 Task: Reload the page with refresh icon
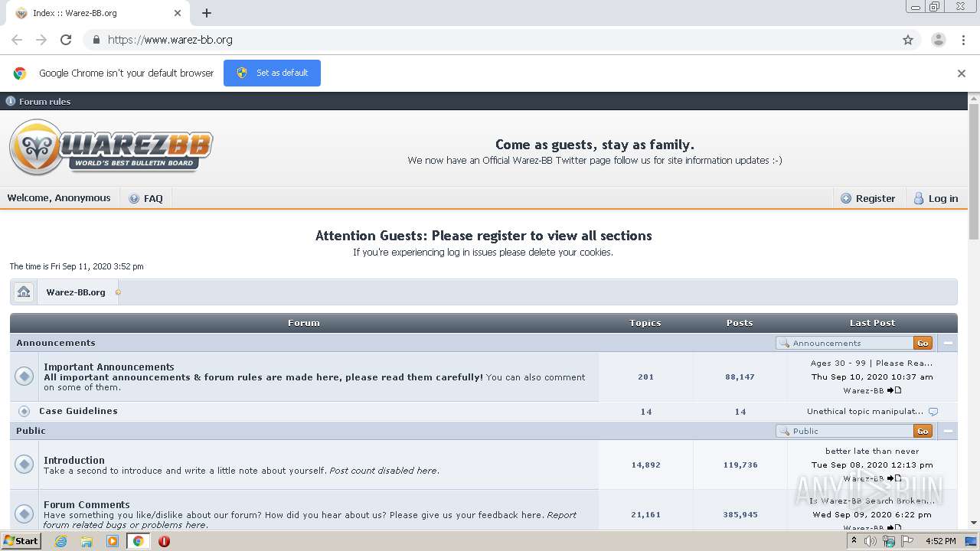66,40
